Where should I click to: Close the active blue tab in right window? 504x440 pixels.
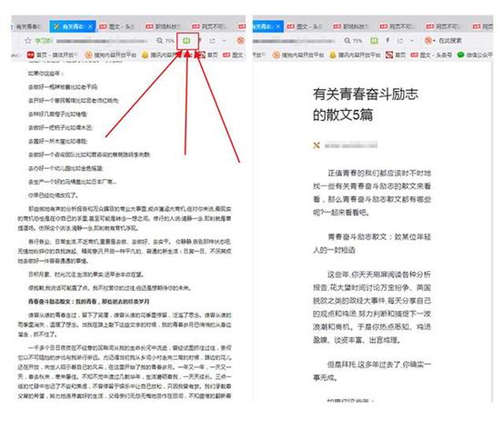click(278, 26)
